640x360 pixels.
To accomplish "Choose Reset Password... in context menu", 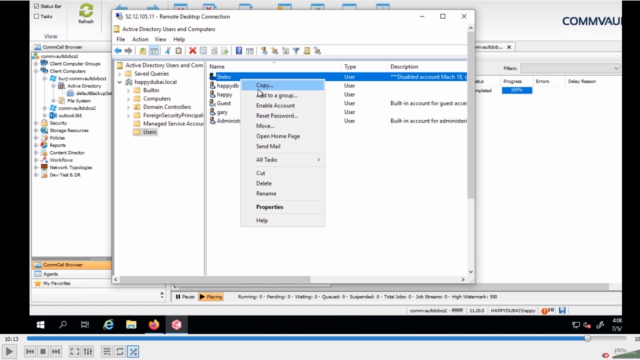I will (282, 116).
